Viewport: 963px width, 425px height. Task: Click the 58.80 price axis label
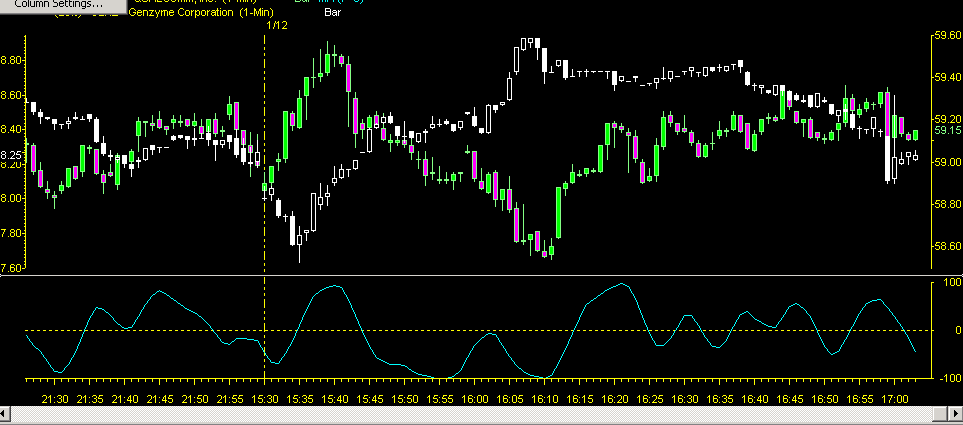click(946, 204)
